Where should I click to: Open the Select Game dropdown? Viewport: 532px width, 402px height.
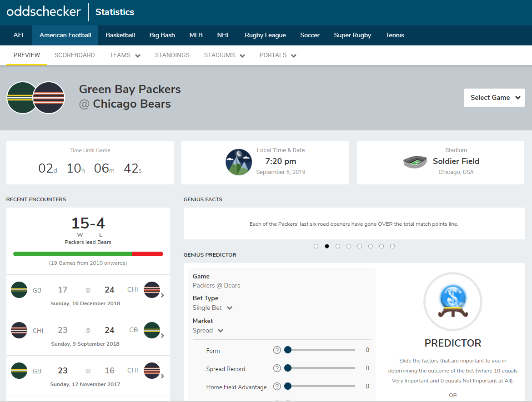click(494, 98)
